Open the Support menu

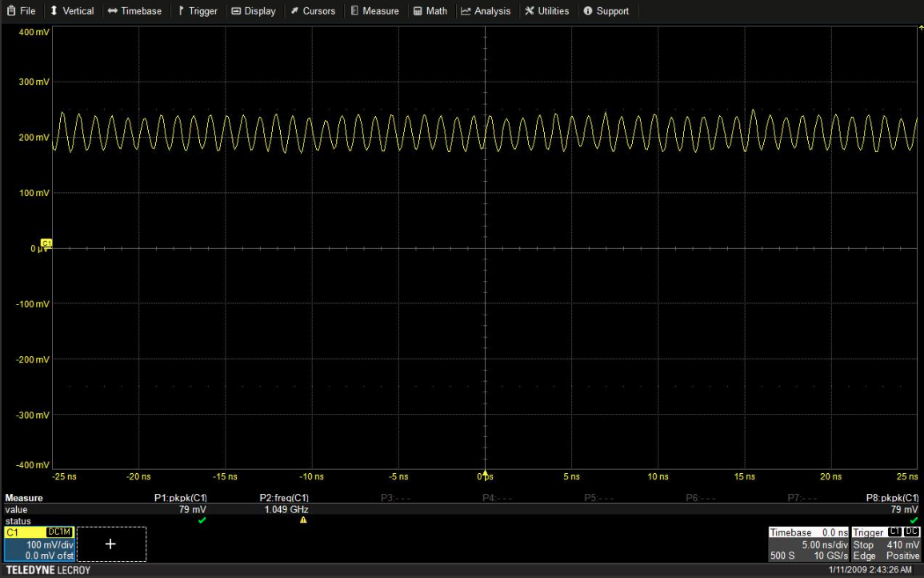pyautogui.click(x=606, y=10)
